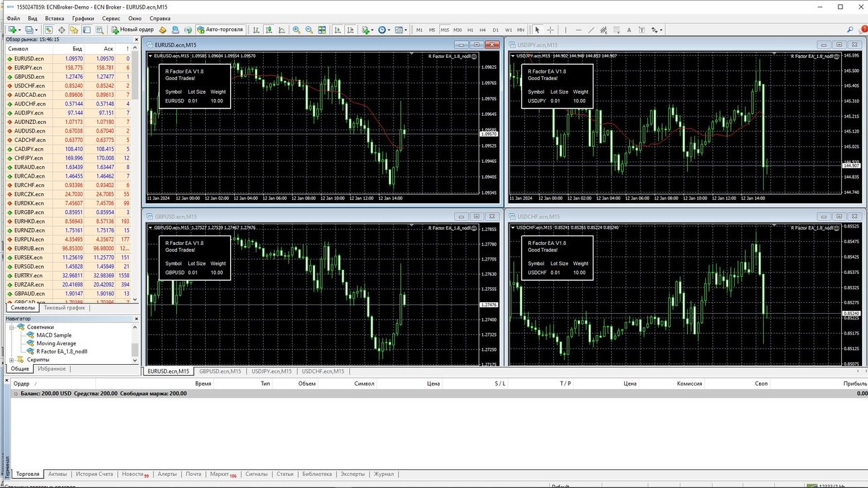Zoom out chart magnifier minus icon
The width and height of the screenshot is (868, 488).
coord(309,30)
